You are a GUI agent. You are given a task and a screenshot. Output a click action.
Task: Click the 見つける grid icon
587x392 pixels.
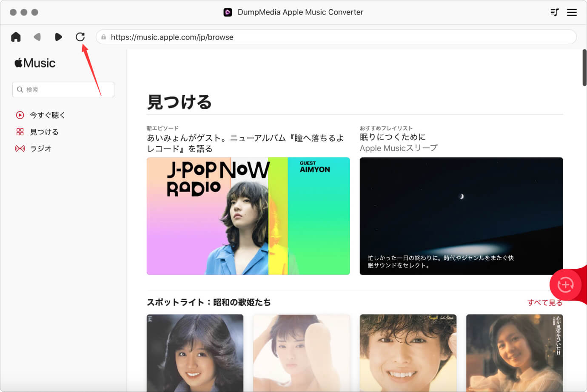coord(20,132)
